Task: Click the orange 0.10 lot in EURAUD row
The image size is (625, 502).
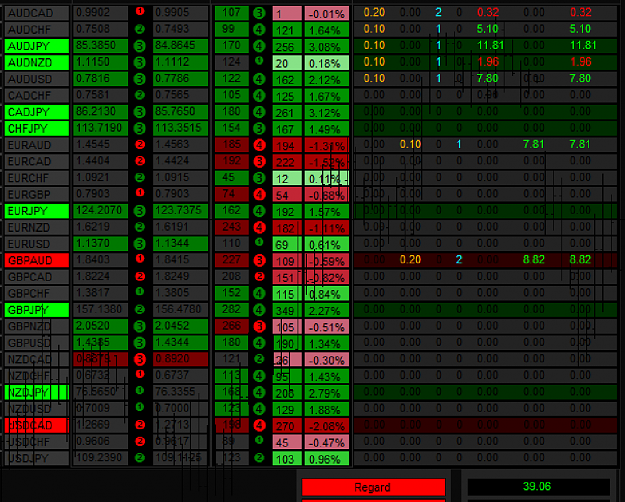Action: (410, 144)
